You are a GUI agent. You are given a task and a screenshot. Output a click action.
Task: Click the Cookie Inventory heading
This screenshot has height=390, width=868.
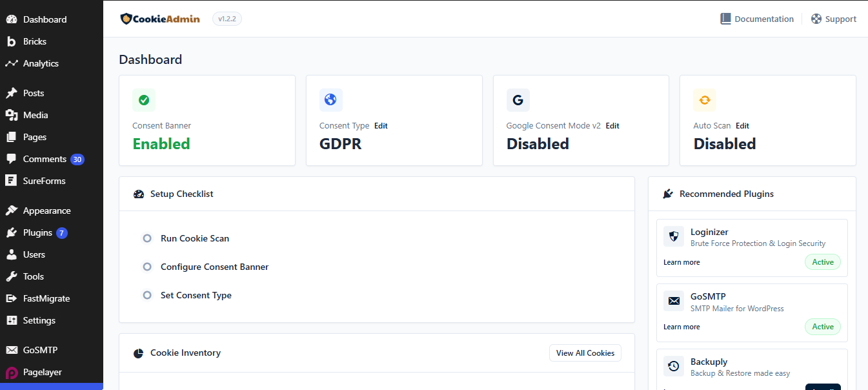(186, 353)
